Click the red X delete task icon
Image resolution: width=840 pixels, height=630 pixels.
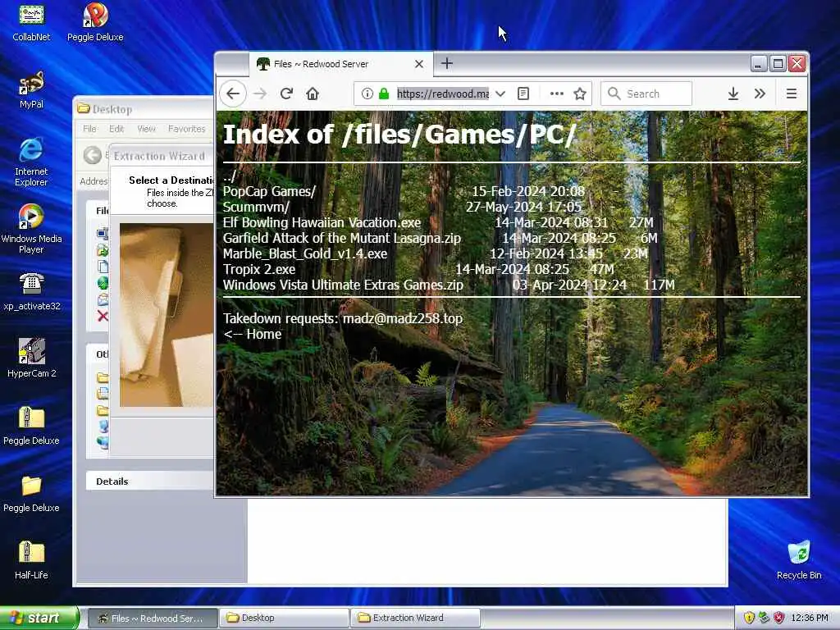click(x=103, y=316)
